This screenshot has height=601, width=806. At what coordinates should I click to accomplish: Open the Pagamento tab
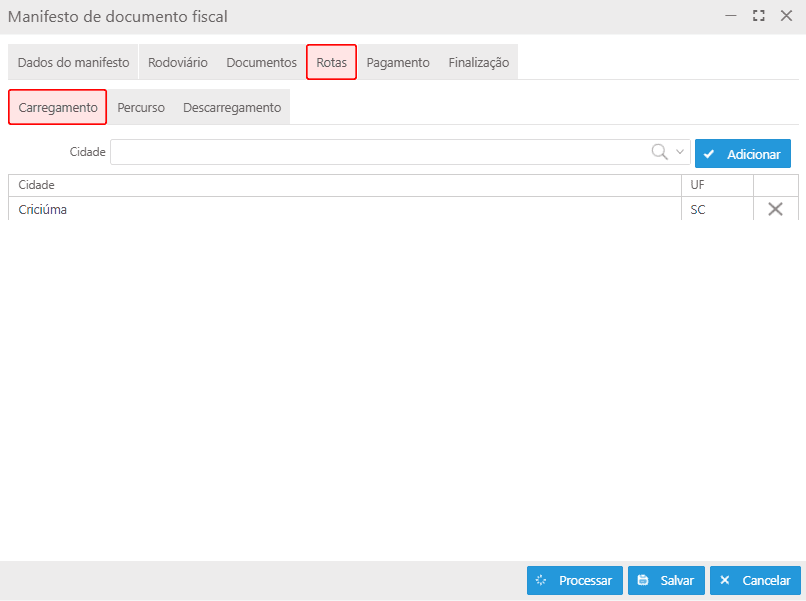[398, 62]
